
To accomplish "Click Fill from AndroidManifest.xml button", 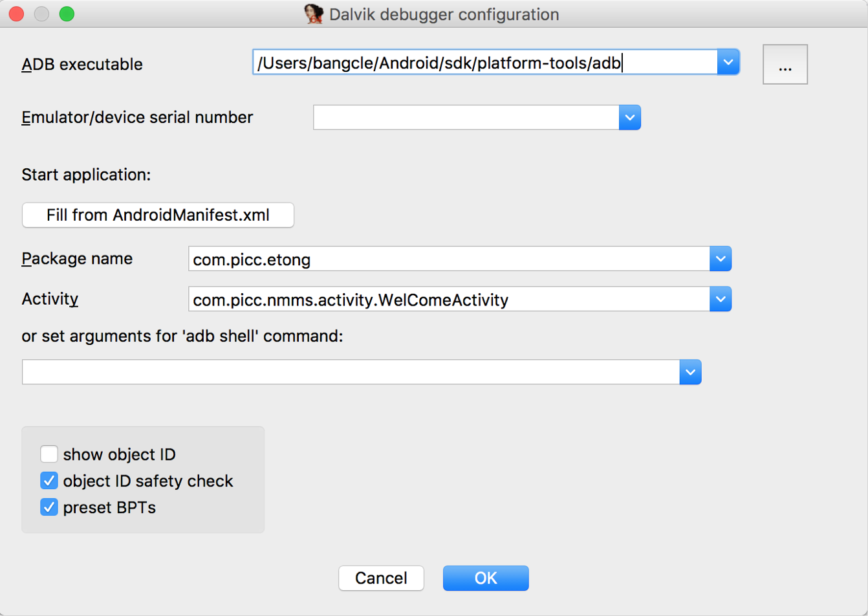I will point(158,215).
